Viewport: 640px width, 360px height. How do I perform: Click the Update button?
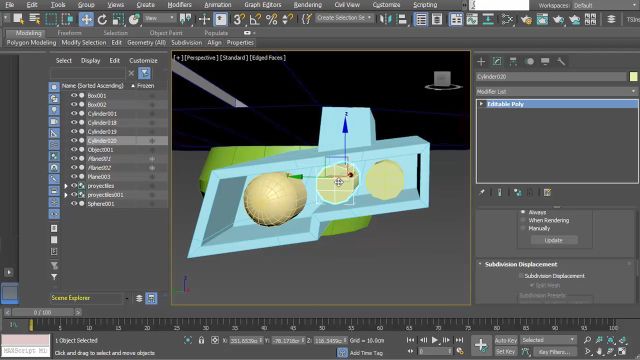554,240
